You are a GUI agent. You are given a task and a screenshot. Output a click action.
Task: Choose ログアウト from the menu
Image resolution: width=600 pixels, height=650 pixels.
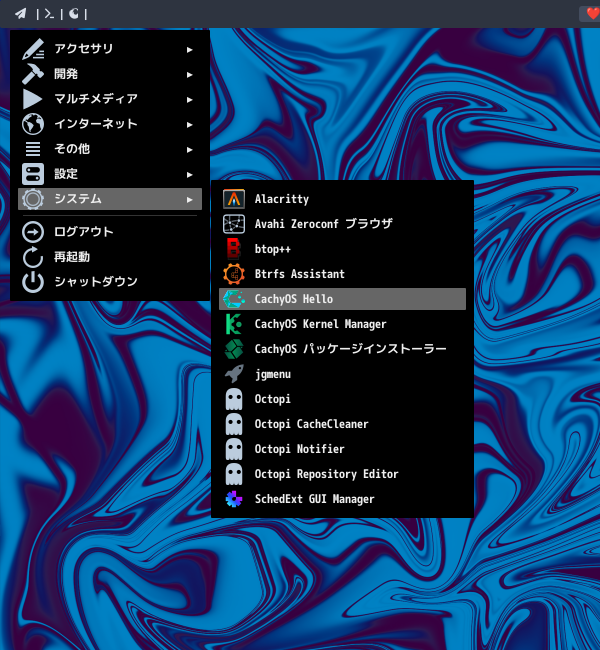110,232
